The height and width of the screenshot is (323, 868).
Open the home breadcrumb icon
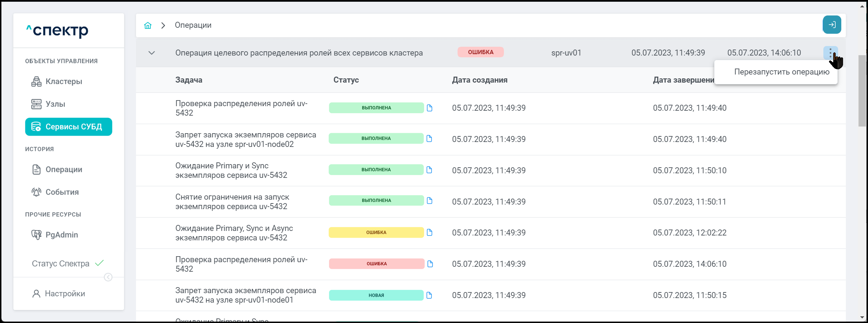148,25
